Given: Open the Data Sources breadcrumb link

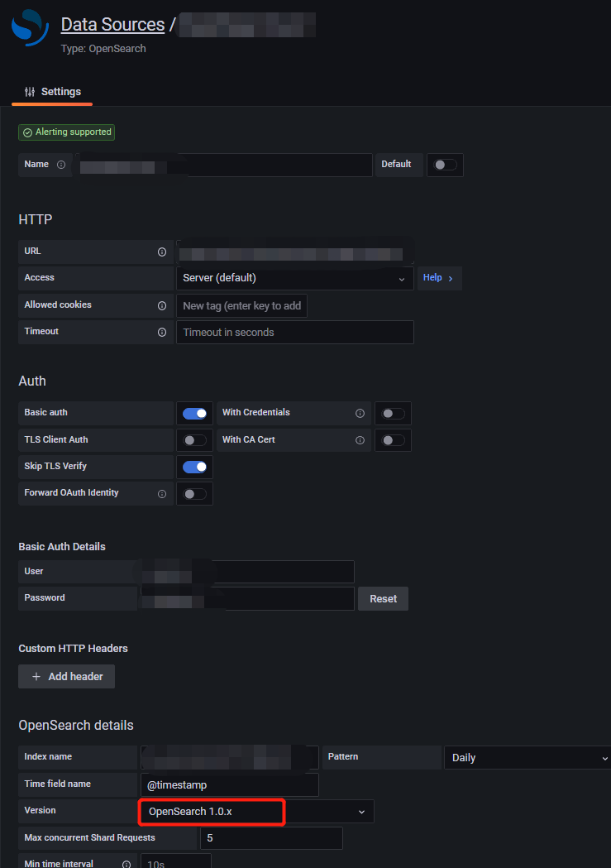Looking at the screenshot, I should click(112, 24).
